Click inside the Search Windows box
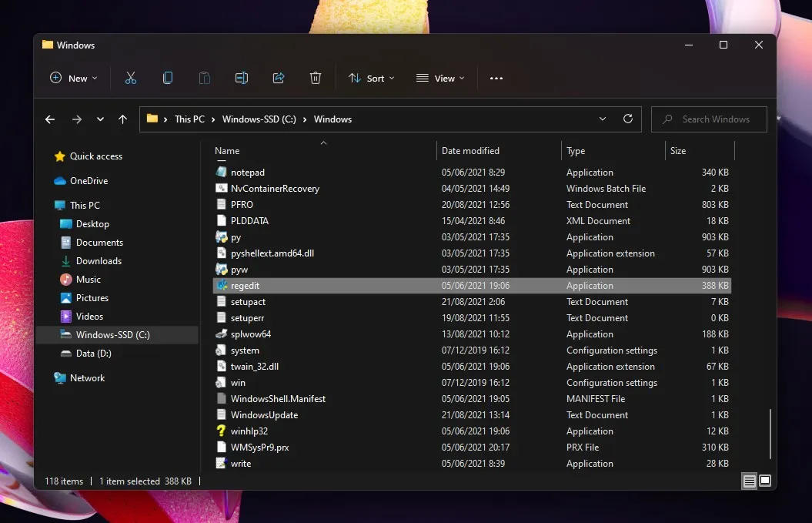 click(708, 119)
